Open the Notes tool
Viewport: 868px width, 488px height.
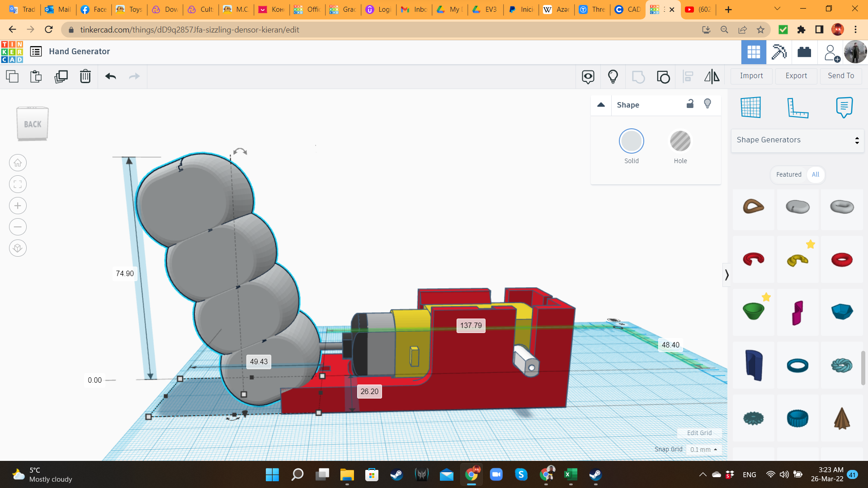coord(844,108)
